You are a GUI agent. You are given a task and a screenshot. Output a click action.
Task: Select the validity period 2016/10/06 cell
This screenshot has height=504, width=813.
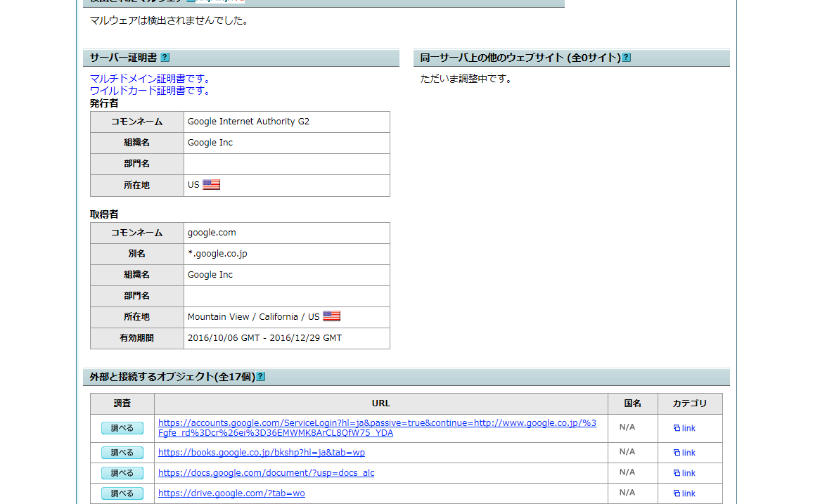coord(287,338)
